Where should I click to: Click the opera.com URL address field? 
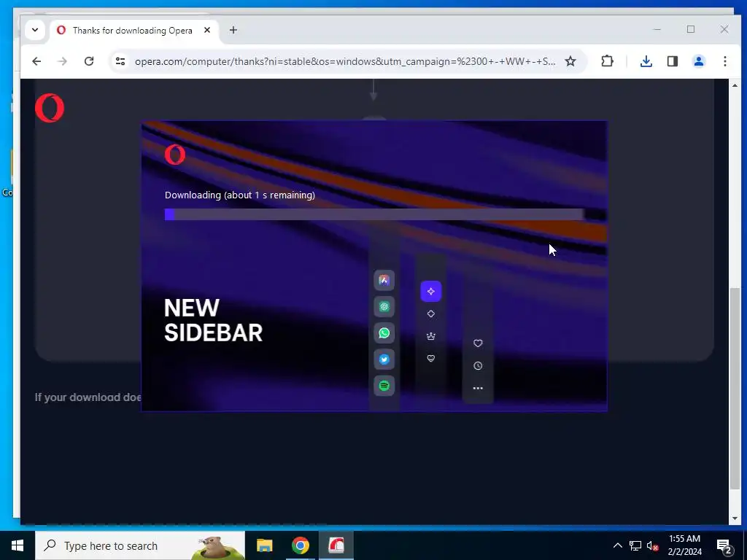coord(345,61)
